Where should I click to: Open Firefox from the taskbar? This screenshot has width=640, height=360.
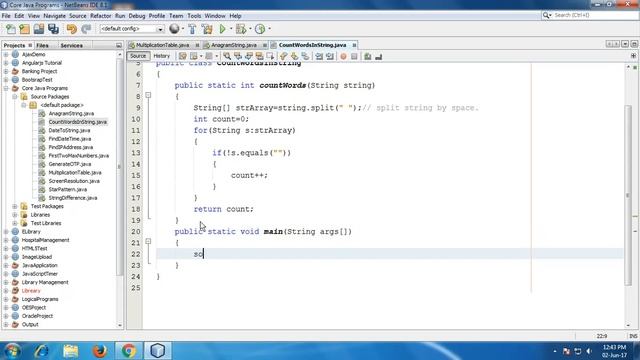pyautogui.click(x=100, y=351)
